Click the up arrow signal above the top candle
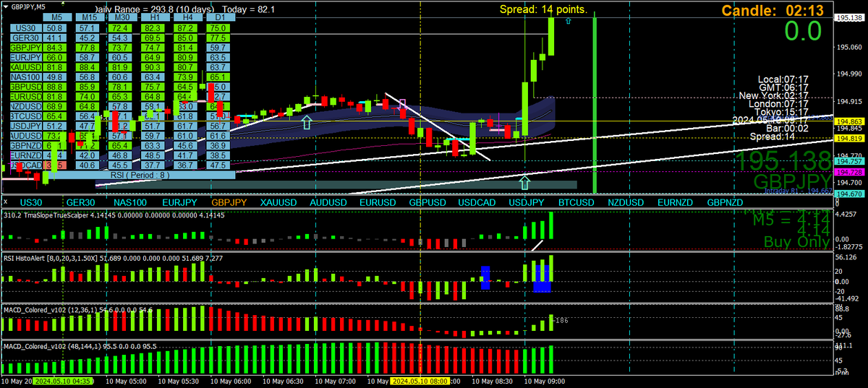Viewport: 868px width, 388px height. (x=568, y=22)
